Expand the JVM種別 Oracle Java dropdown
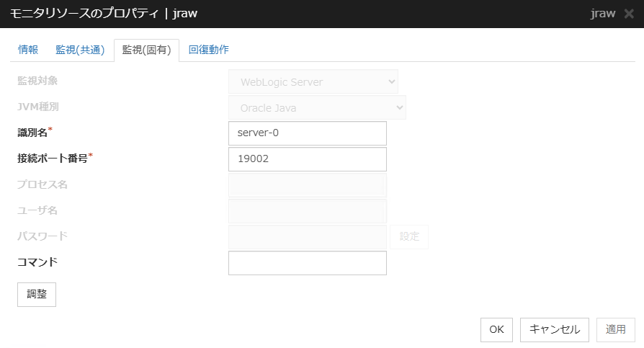The image size is (644, 348). 317,107
